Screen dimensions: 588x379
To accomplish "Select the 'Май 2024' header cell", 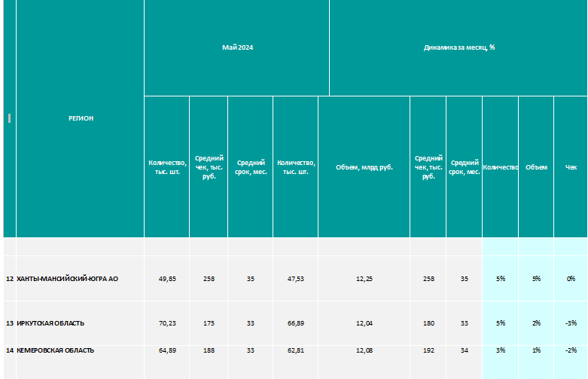I will [237, 47].
